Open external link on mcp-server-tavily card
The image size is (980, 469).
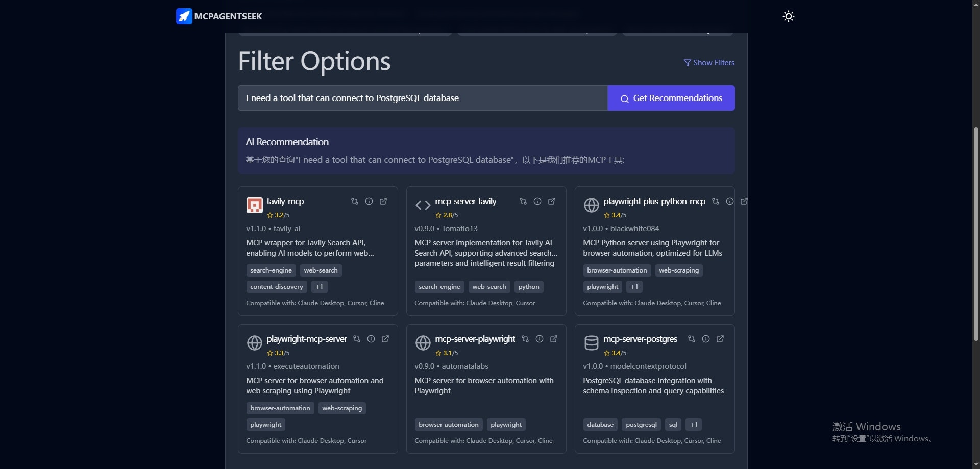pos(552,201)
